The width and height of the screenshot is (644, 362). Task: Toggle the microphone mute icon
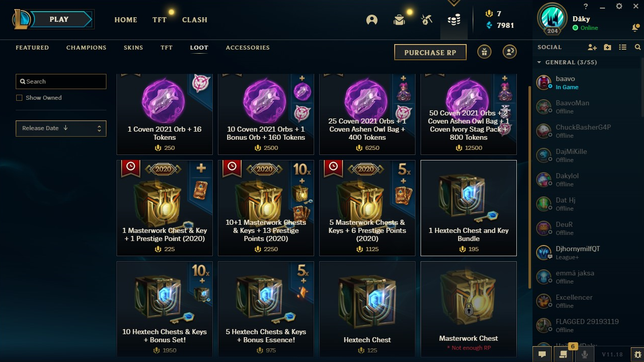585,354
